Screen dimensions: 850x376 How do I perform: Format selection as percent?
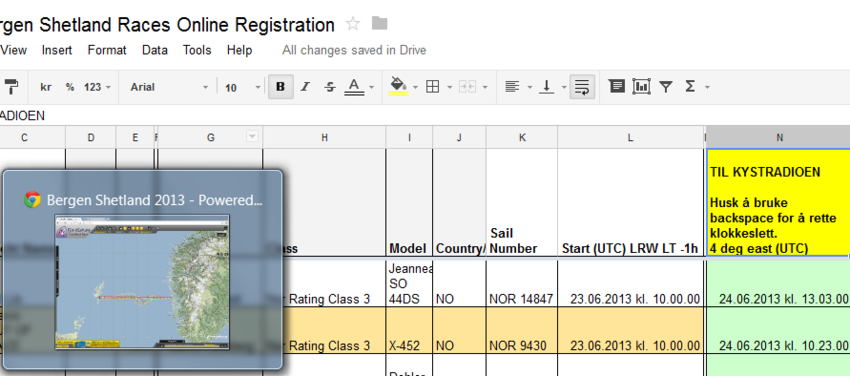pyautogui.click(x=70, y=87)
